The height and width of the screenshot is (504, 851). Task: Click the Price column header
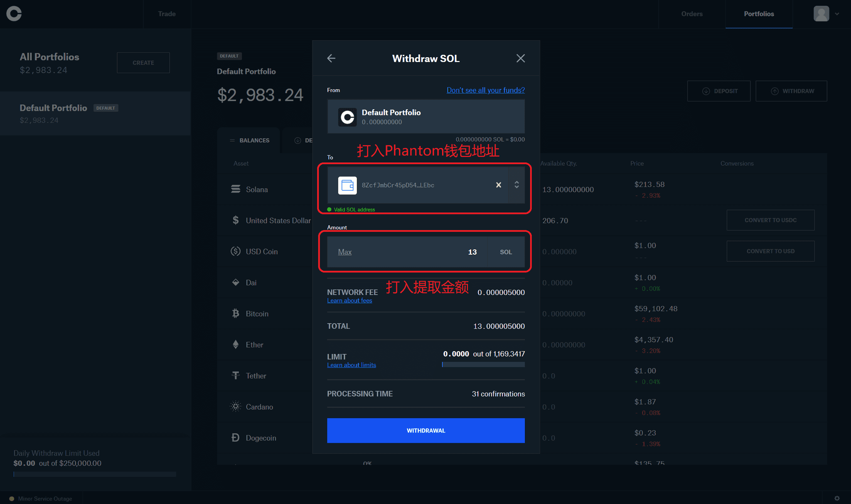(x=637, y=163)
